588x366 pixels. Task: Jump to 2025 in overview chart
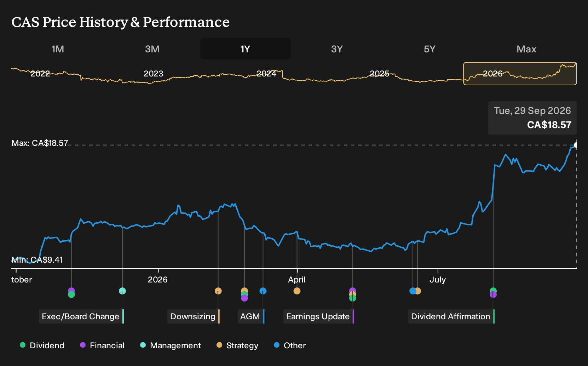[x=379, y=74]
